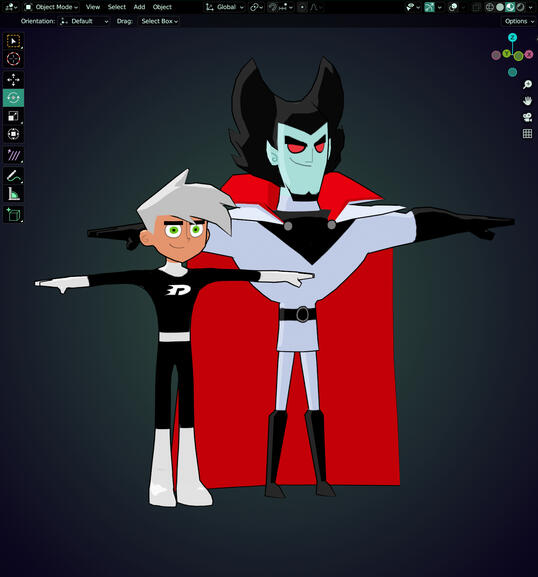Viewport: 538px width, 577px height.
Task: Switch perspective/orthographic with the grid icon
Action: [x=527, y=134]
